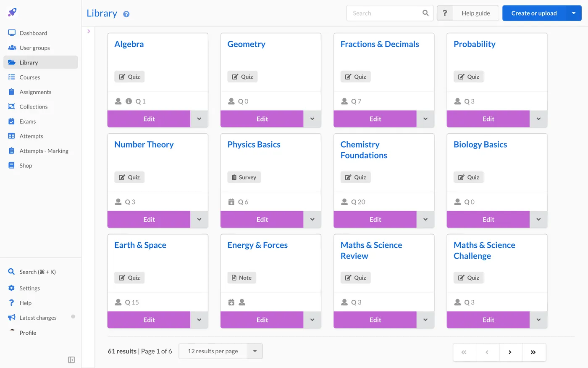Click the info icon on Algebra card
The width and height of the screenshot is (588, 368).
(129, 101)
